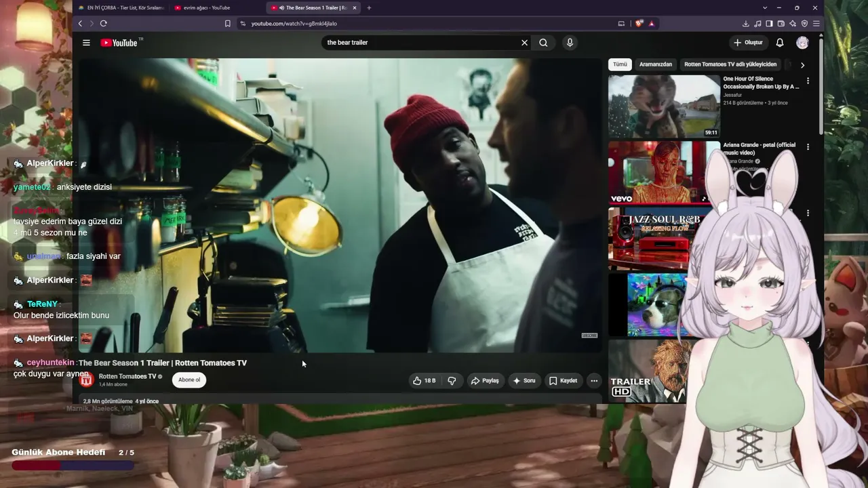Open the browser downloads icon
Viewport: 868px width, 488px height.
746,24
